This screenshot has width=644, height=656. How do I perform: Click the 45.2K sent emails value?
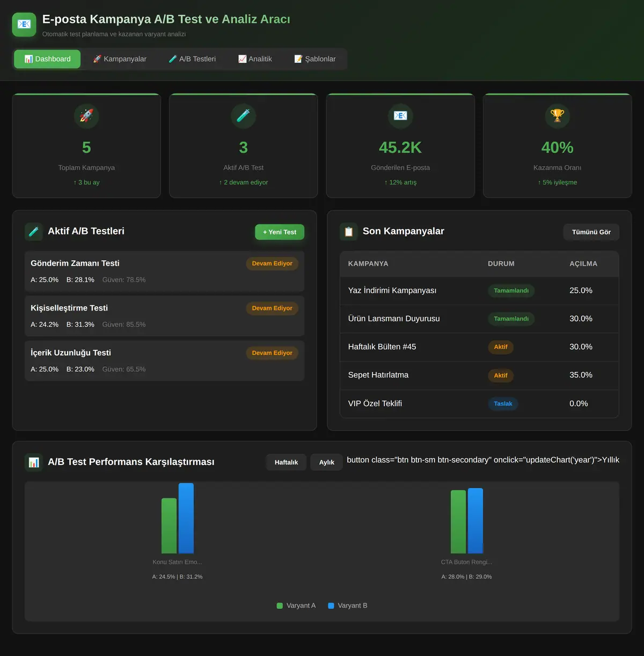[x=400, y=148]
